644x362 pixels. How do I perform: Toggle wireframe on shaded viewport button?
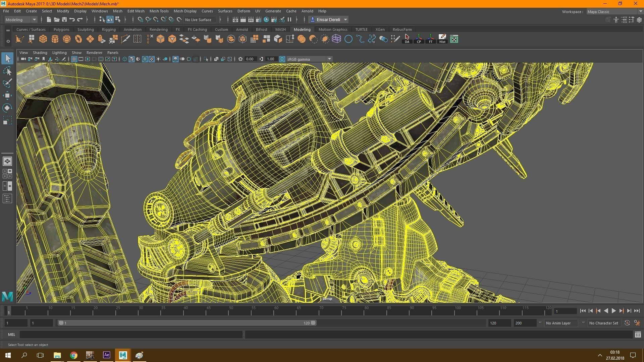pyautogui.click(x=145, y=59)
